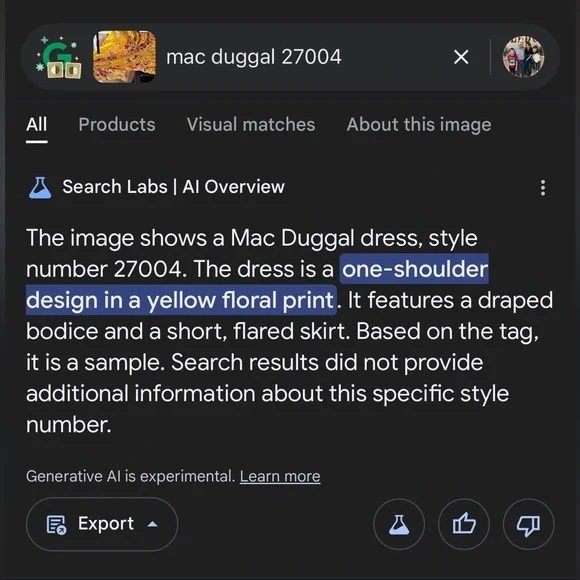
Task: Click the Search Labs flask icon beside heading
Action: [40, 188]
